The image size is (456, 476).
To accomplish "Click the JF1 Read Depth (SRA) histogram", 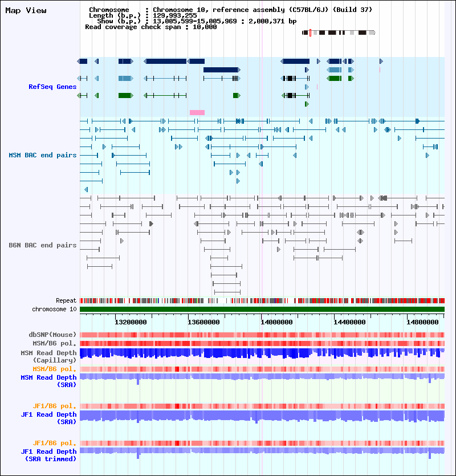I will [262, 417].
